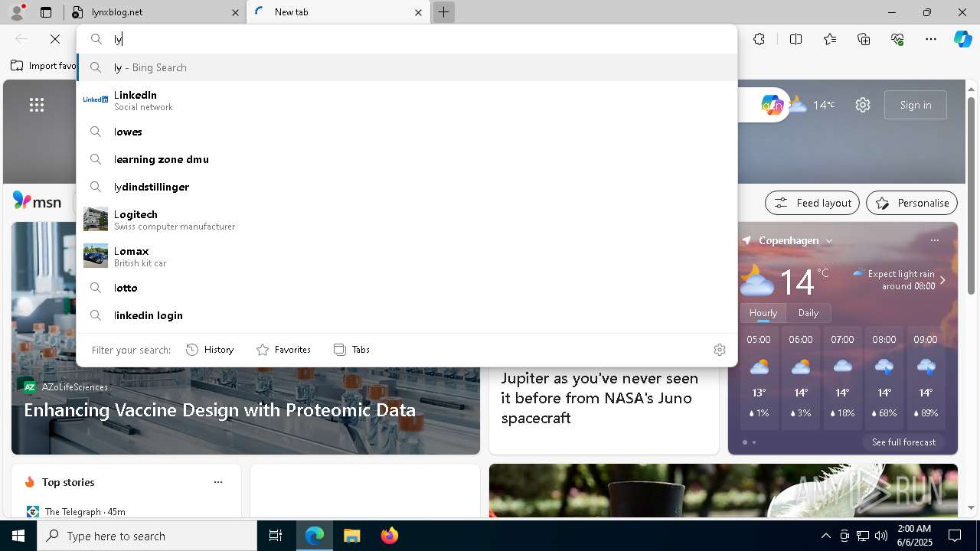
Task: Open Feed layout options
Action: (812, 203)
